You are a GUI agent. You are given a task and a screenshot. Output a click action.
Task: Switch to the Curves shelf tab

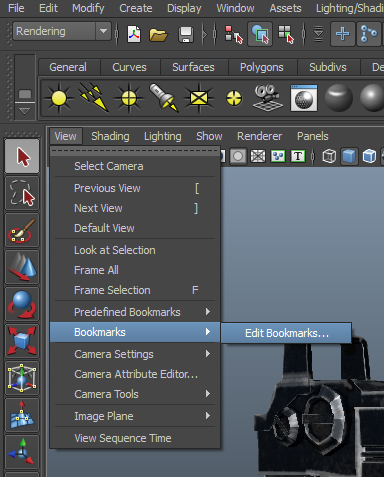pos(129,67)
